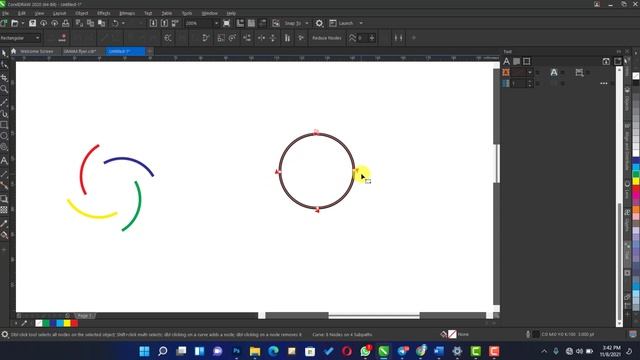This screenshot has width=640, height=360.
Task: Open File Explorer from the taskbar
Action: tap(255, 351)
